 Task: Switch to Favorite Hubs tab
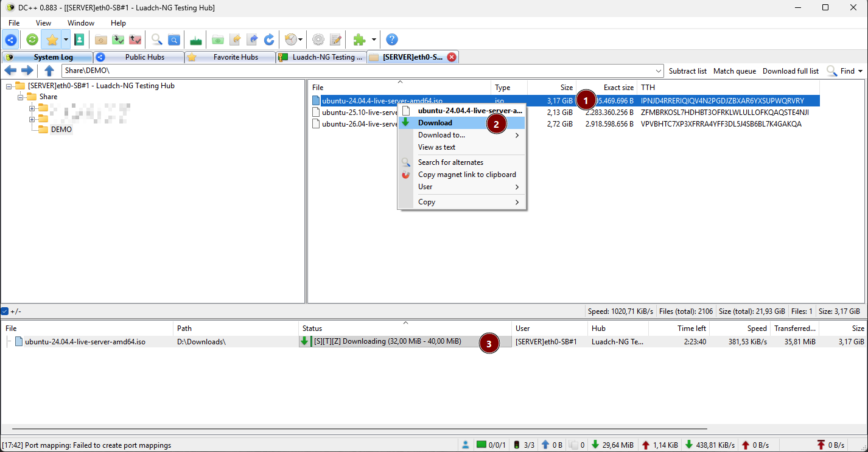[x=229, y=57]
